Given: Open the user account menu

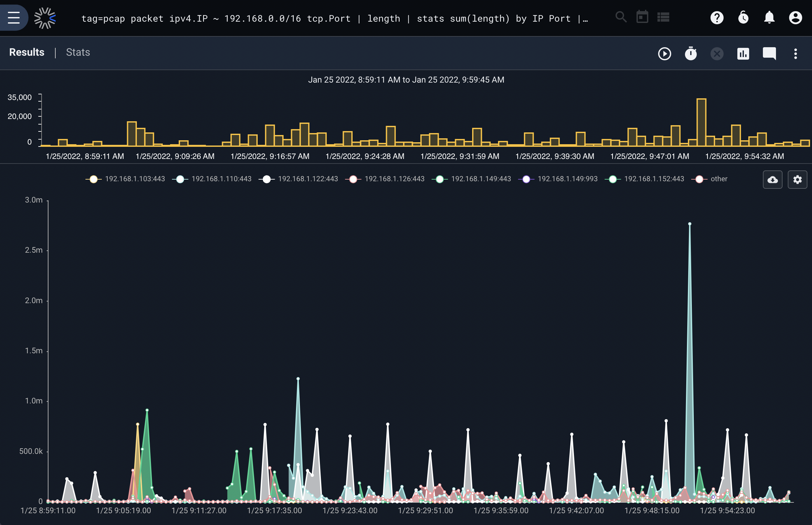Looking at the screenshot, I should (x=795, y=17).
